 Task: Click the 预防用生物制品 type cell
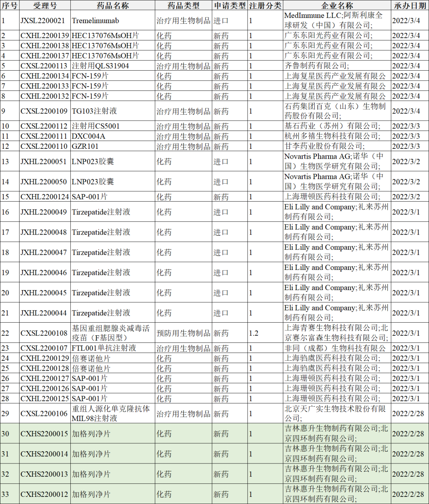pyautogui.click(x=184, y=333)
